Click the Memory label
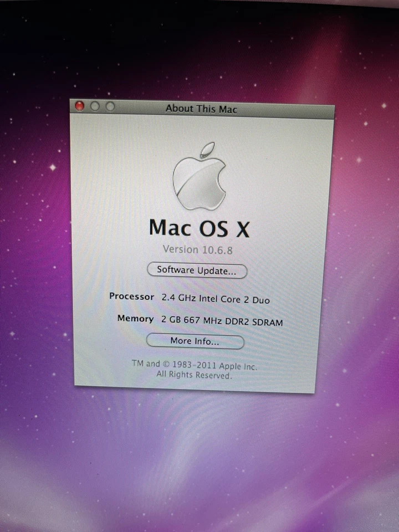This screenshot has height=532, width=399. [x=135, y=318]
